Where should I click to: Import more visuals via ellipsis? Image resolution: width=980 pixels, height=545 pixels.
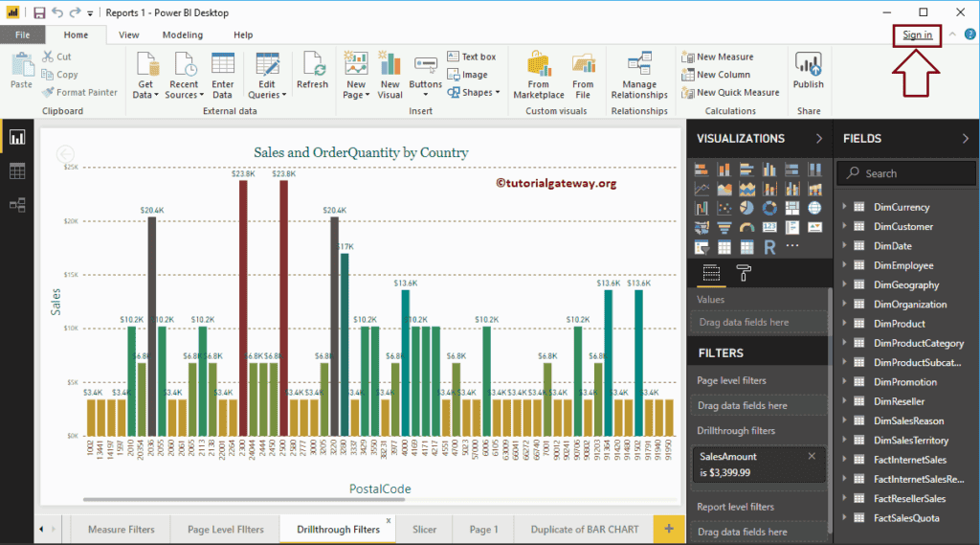(791, 246)
